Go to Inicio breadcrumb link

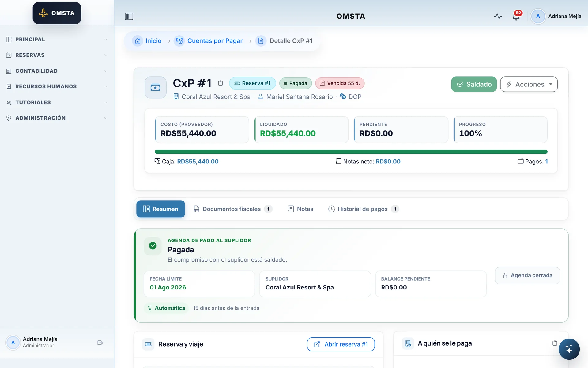pos(153,41)
